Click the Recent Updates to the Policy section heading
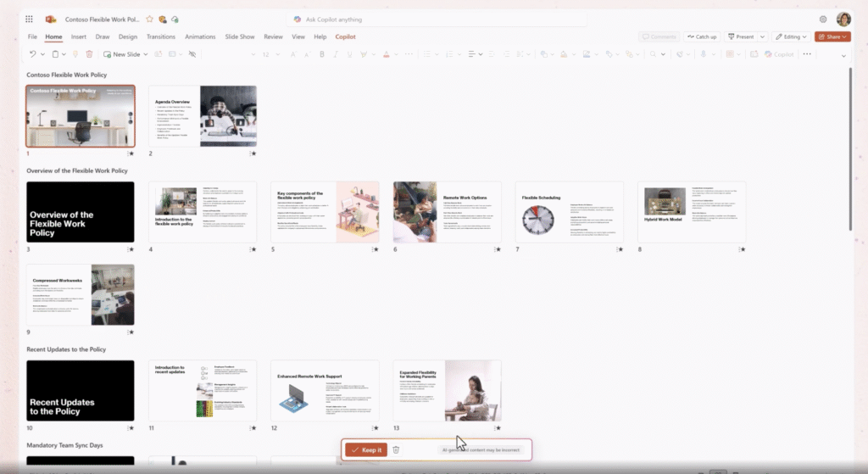The width and height of the screenshot is (868, 474). [x=66, y=349]
